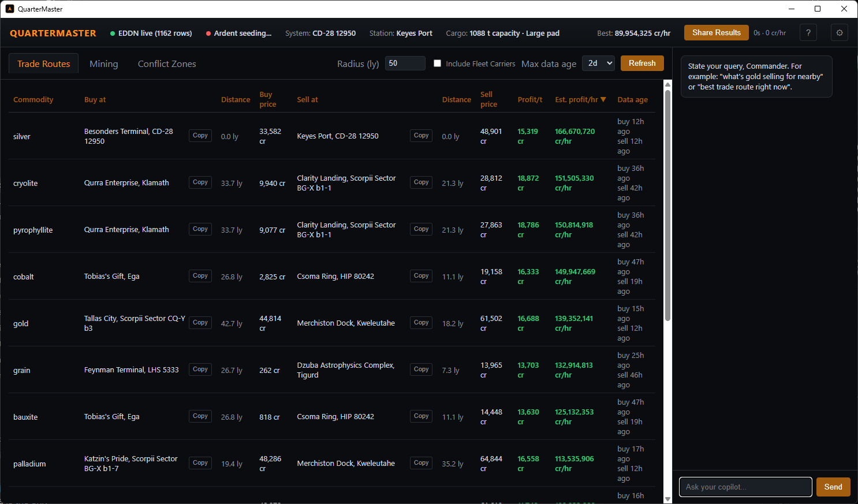The height and width of the screenshot is (504, 858).
Task: Toggle Include Fleet Carriers checkbox
Action: coord(438,64)
